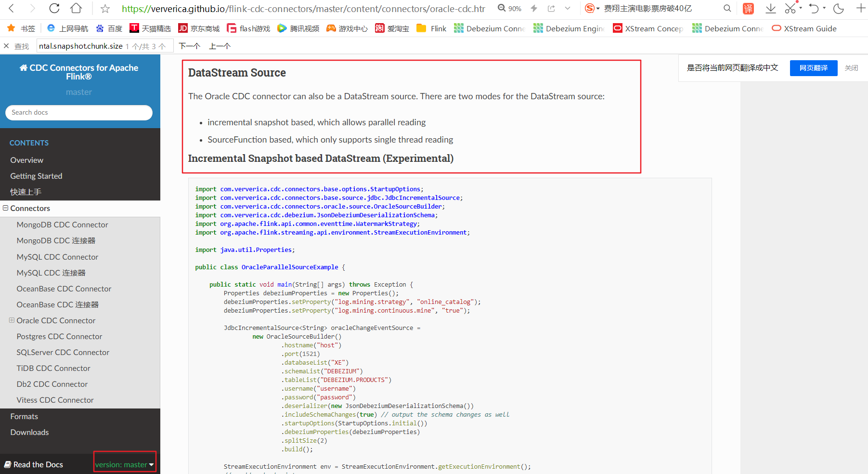868x474 pixels.
Task: Open the 游戏中心 bookmark
Action: pyautogui.click(x=347, y=28)
